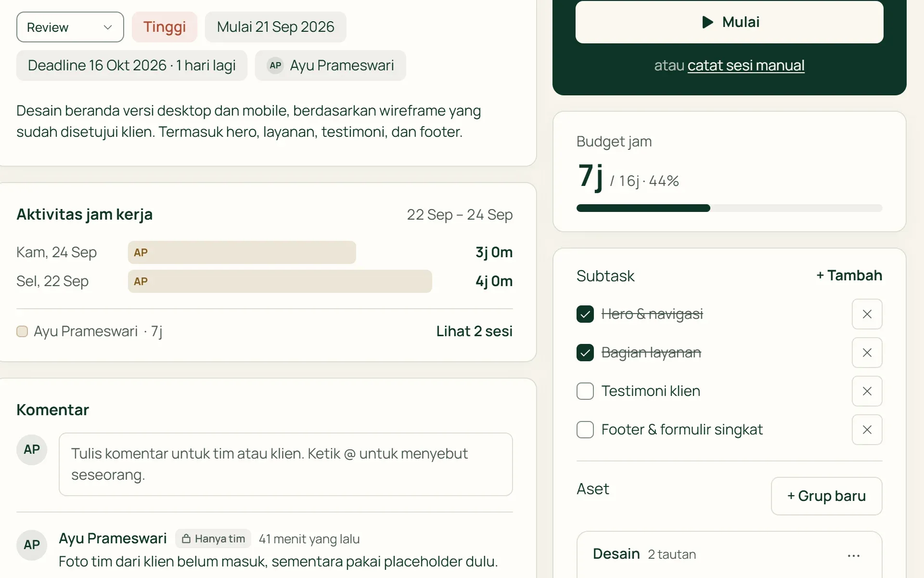The height and width of the screenshot is (578, 924).
Task: Open the catat sesi manual link
Action: point(746,66)
